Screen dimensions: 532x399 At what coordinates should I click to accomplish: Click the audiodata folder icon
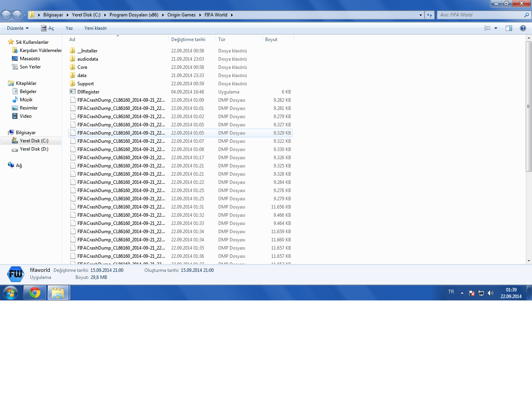click(73, 59)
